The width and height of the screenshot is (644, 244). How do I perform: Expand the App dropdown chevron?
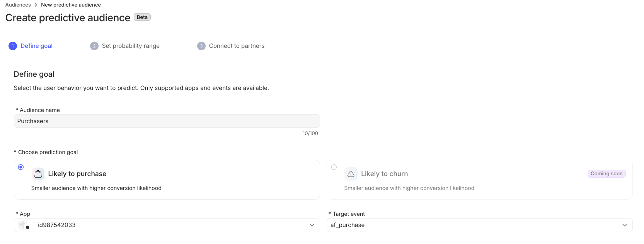click(x=312, y=225)
